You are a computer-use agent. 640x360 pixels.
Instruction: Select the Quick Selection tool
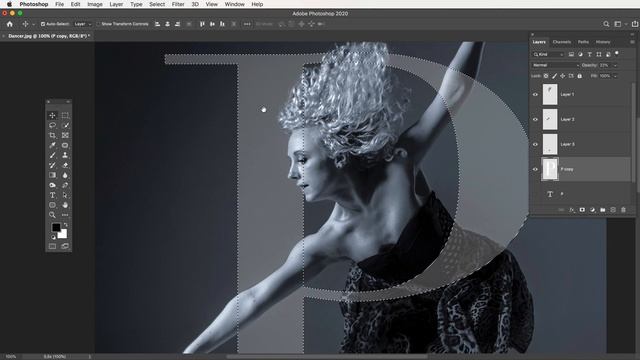point(65,125)
